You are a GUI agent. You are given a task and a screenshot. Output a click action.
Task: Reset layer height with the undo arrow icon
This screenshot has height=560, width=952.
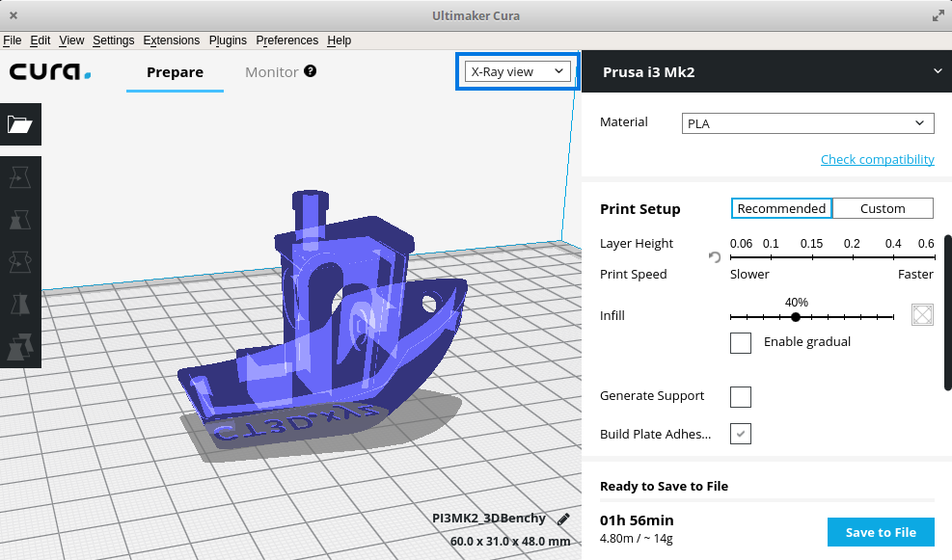point(715,257)
